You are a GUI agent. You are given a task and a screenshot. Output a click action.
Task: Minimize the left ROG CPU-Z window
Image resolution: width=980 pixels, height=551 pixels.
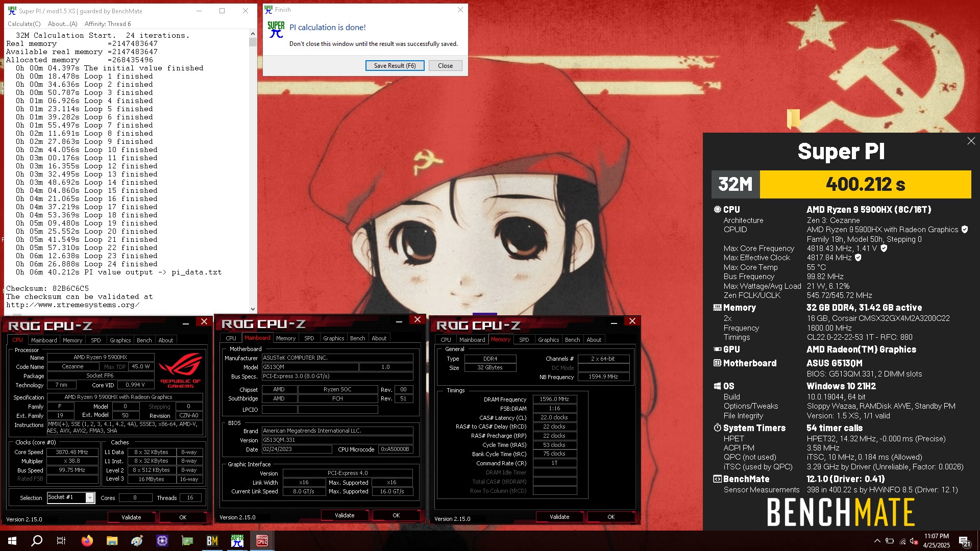coord(186,323)
